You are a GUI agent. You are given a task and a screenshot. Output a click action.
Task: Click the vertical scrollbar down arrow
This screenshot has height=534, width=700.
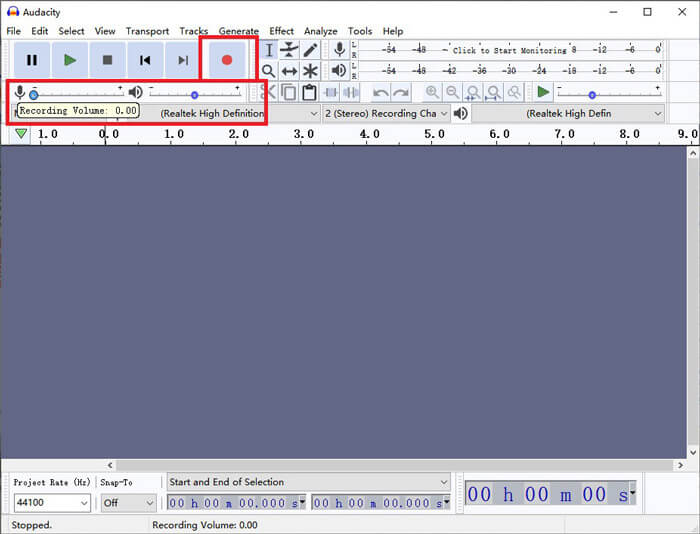click(693, 452)
